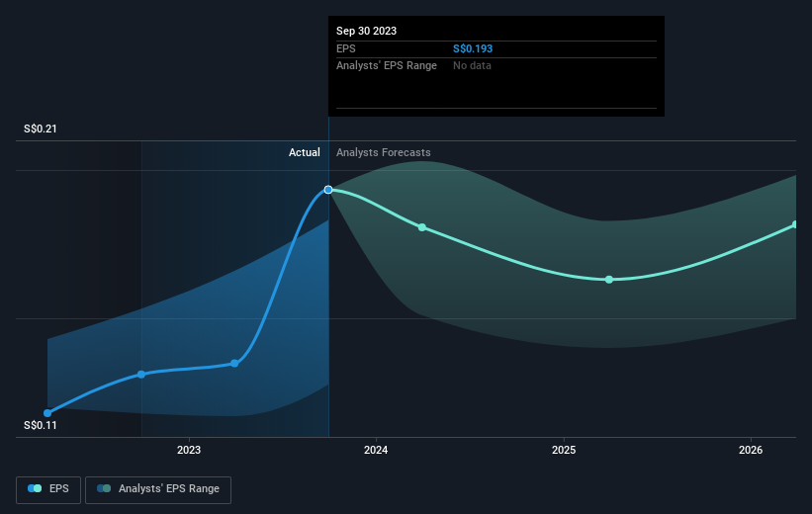The image size is (812, 514).
Task: Click the 2023 x-axis label
Action: (x=189, y=450)
